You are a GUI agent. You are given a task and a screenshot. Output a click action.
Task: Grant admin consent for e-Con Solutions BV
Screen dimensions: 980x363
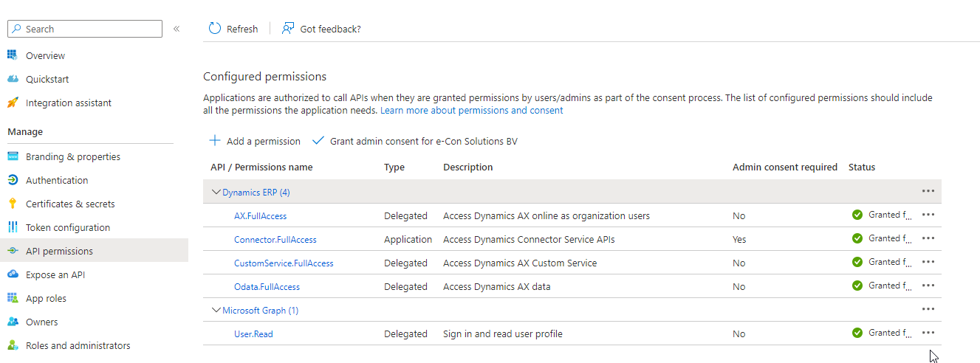pos(415,141)
